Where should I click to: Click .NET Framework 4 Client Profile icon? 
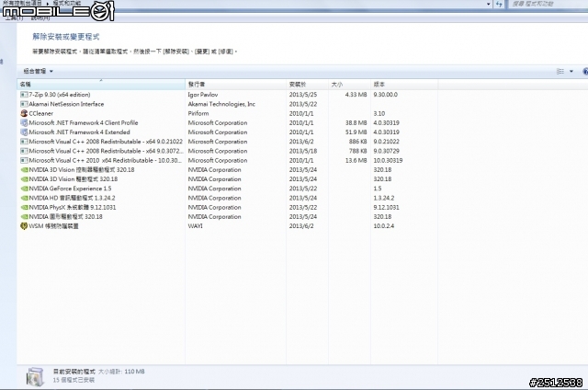point(24,122)
